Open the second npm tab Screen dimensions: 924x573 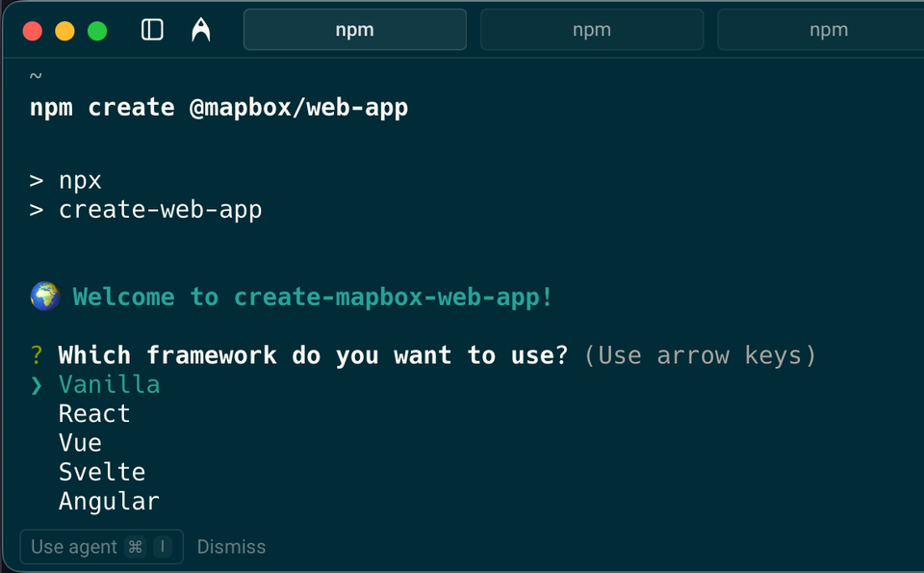tap(591, 30)
